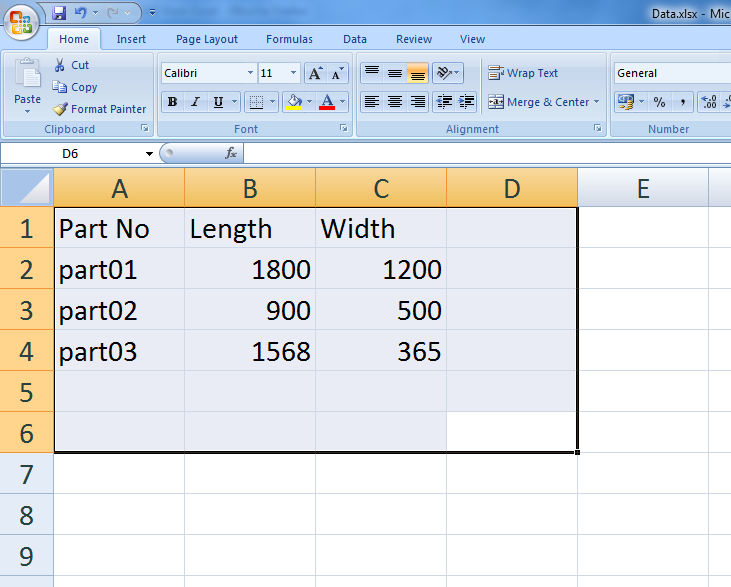Open the Office Button menu
This screenshot has width=731, height=587.
tap(21, 21)
